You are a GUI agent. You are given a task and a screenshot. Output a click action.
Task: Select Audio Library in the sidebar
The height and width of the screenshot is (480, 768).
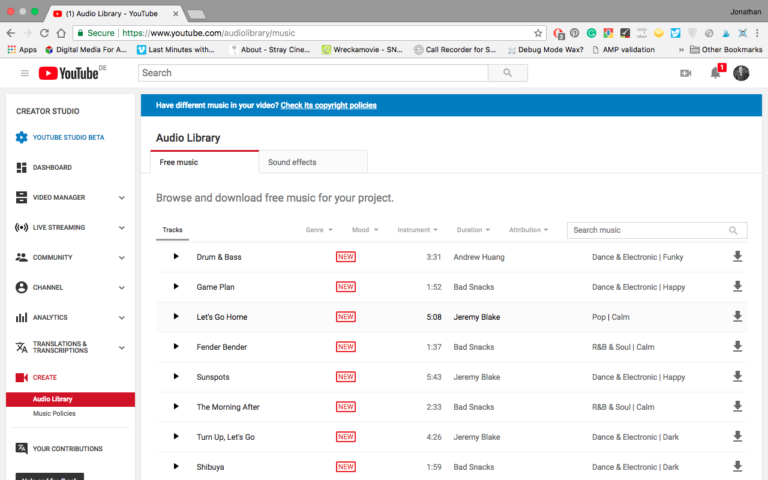point(70,399)
